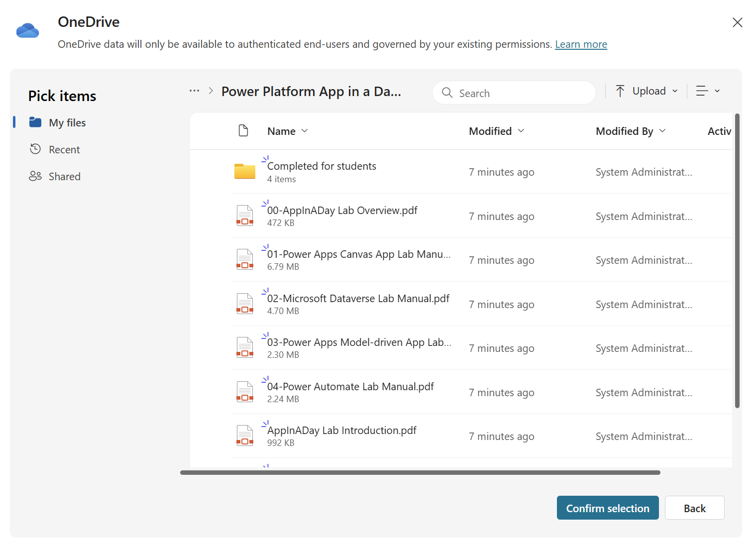Expand the breadcrumb ellipsis menu

194,91
